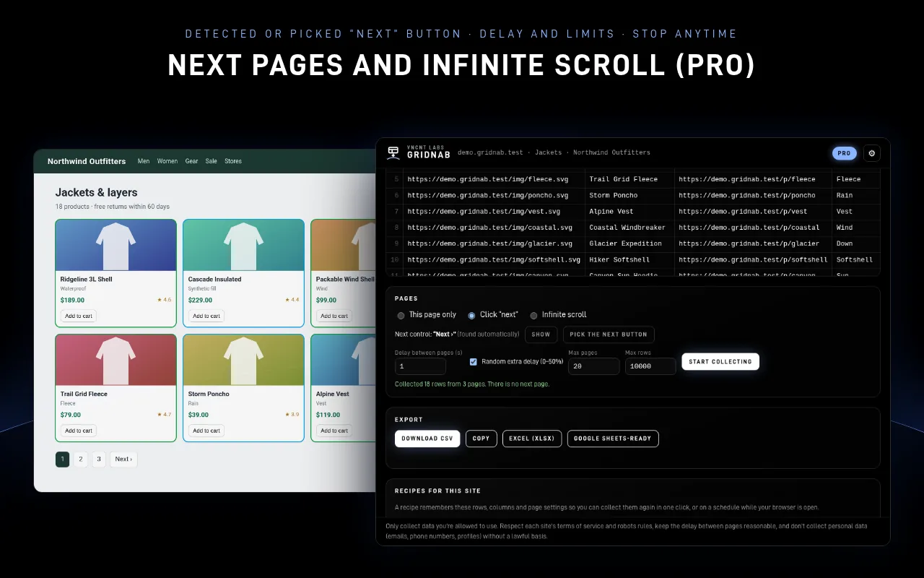Click "https://demo.gridnab.test/img/poncho.svg" cell

click(494, 195)
